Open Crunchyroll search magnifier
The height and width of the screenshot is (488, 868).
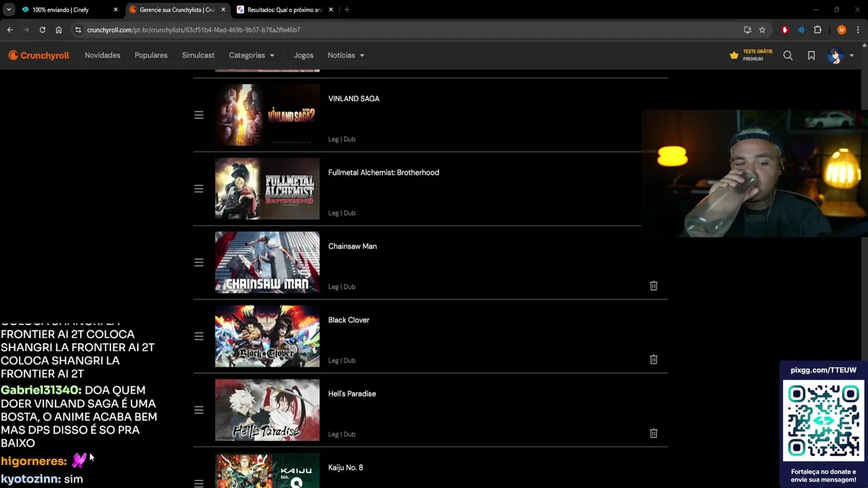click(788, 56)
